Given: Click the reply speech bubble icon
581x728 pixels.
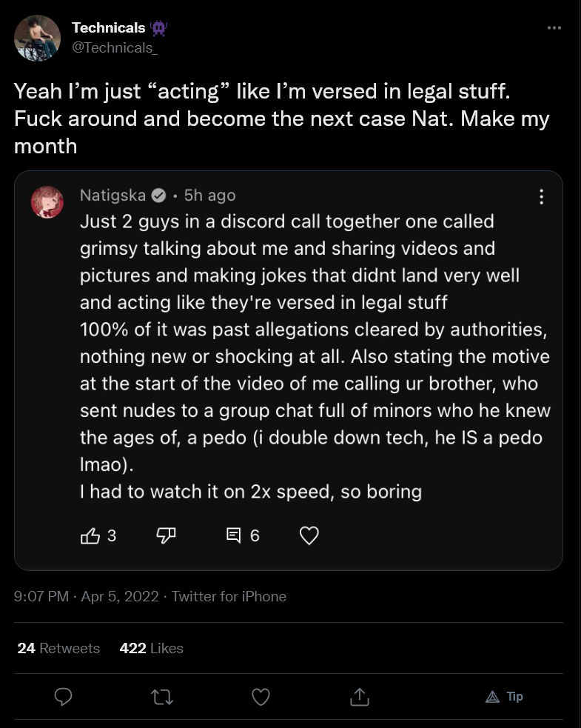Looking at the screenshot, I should [63, 697].
